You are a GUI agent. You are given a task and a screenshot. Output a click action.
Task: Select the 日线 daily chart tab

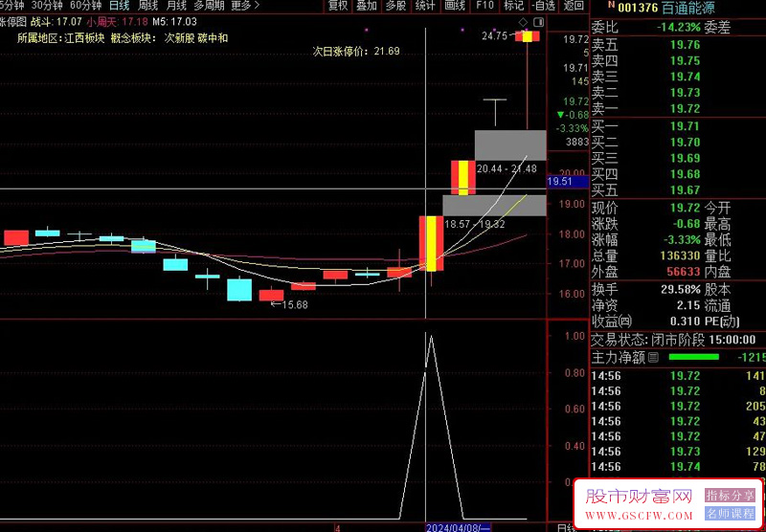119,6
